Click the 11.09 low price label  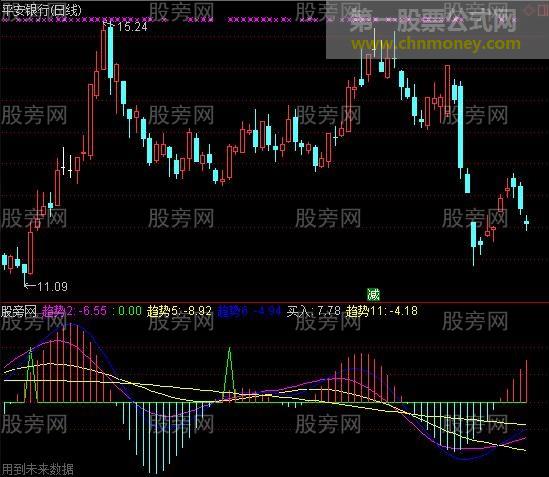pyautogui.click(x=53, y=287)
